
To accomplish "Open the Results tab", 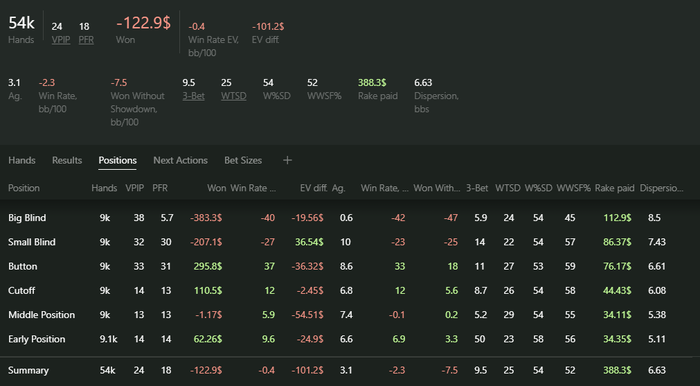I will 67,160.
